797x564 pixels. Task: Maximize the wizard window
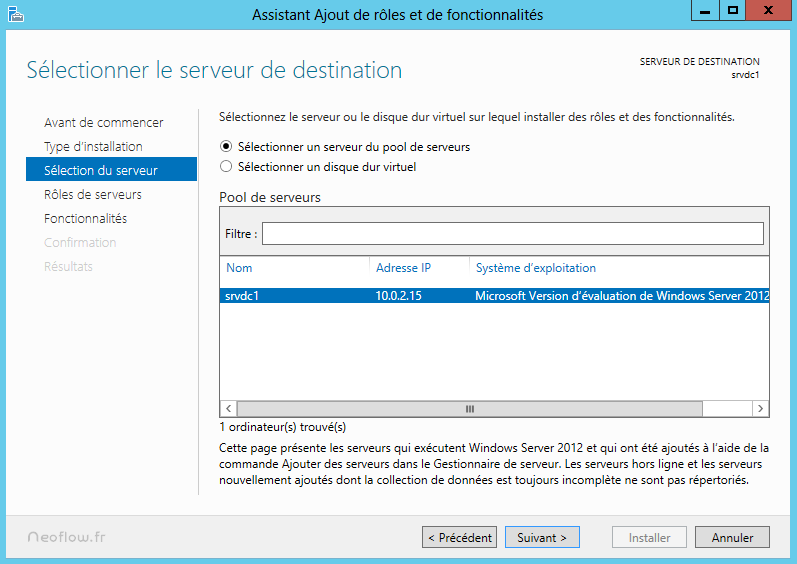733,10
